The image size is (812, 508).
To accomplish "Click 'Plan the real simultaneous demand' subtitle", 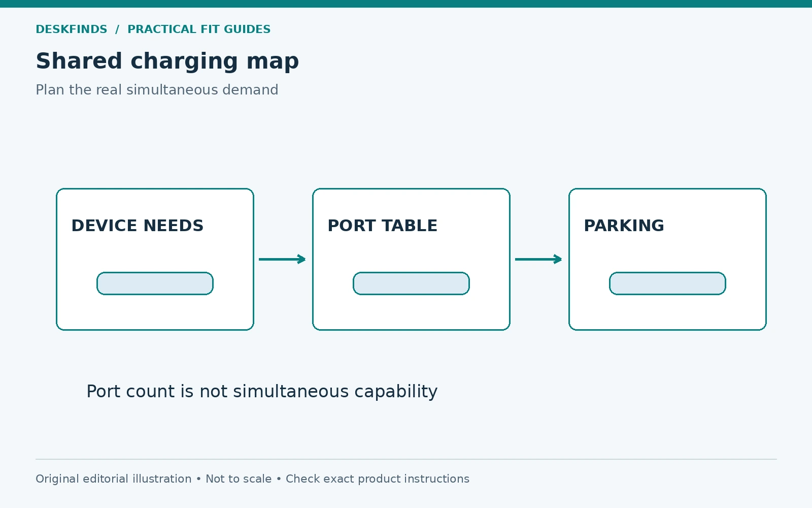I will (x=157, y=90).
